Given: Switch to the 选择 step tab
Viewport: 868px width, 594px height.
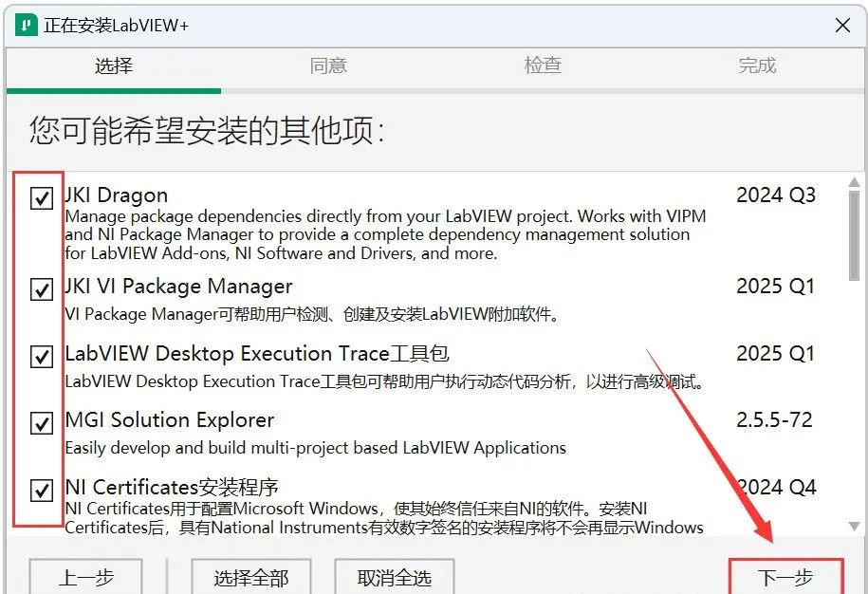Looking at the screenshot, I should pyautogui.click(x=114, y=65).
